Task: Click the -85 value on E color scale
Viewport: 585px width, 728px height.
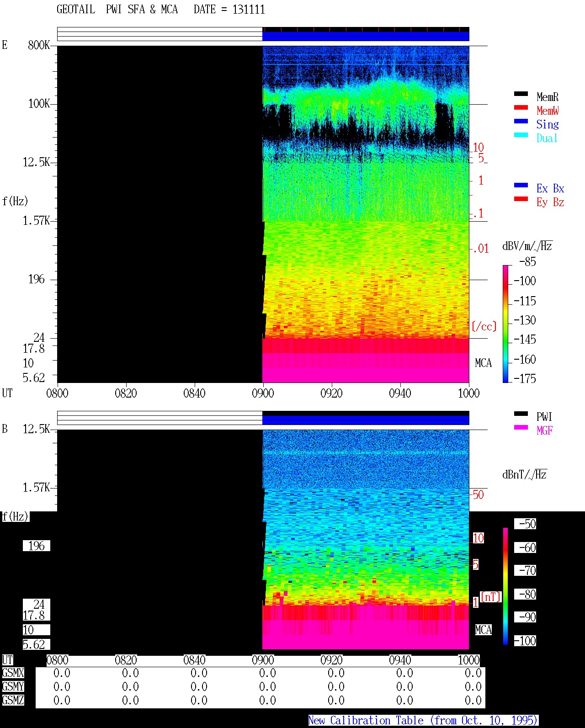Action: tap(527, 262)
